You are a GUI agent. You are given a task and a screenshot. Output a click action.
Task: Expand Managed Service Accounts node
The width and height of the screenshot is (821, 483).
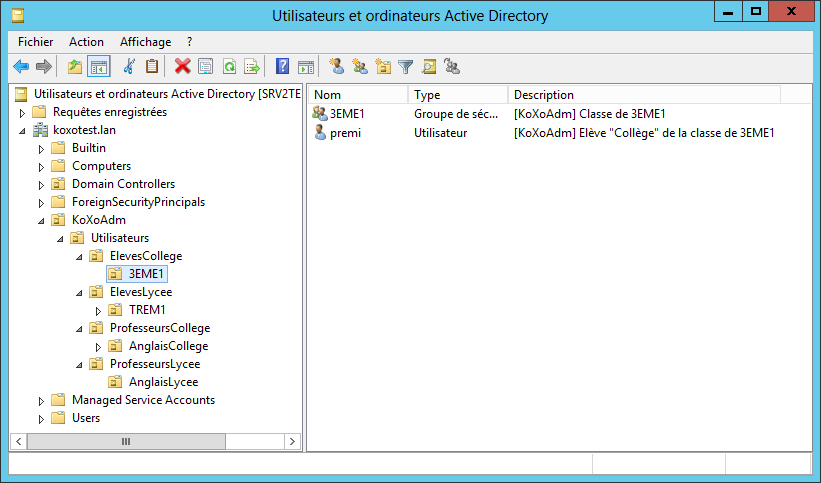tap(41, 401)
